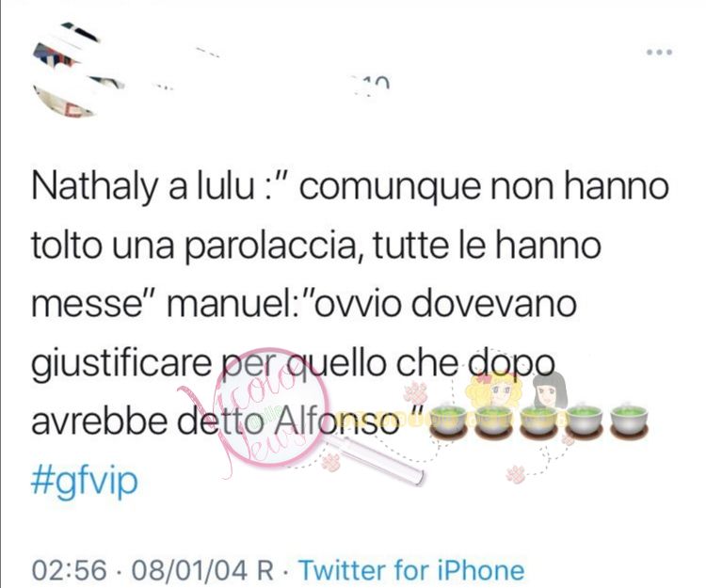Click the last green tea cup emoji
706x588 pixels.
point(629,421)
